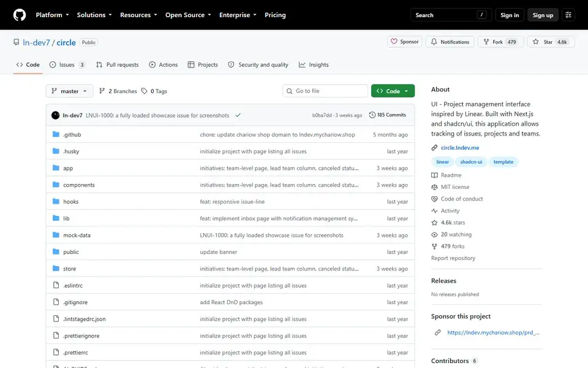Select the linear topic tag

coord(442,162)
